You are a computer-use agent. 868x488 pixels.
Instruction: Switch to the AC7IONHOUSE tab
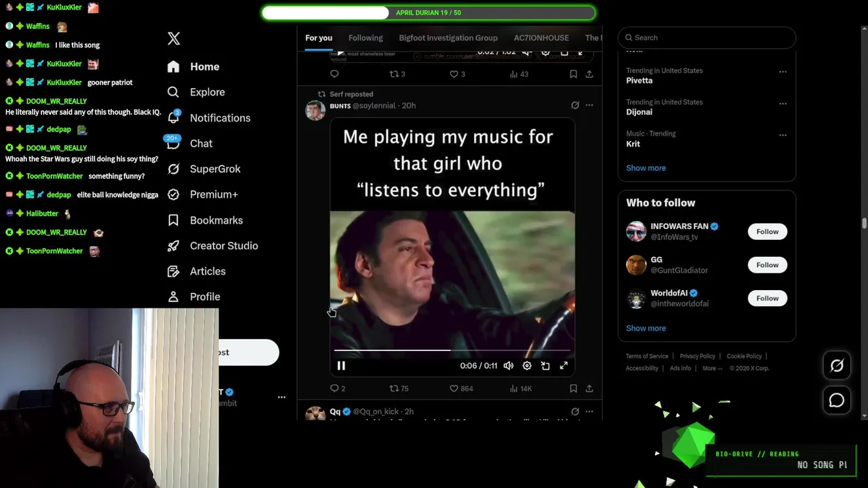pos(541,38)
